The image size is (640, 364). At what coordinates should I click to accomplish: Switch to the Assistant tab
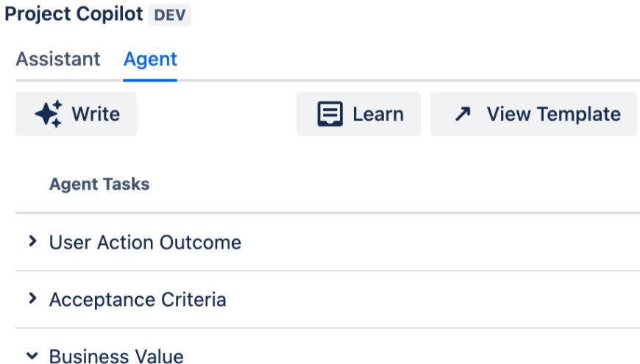tap(58, 59)
